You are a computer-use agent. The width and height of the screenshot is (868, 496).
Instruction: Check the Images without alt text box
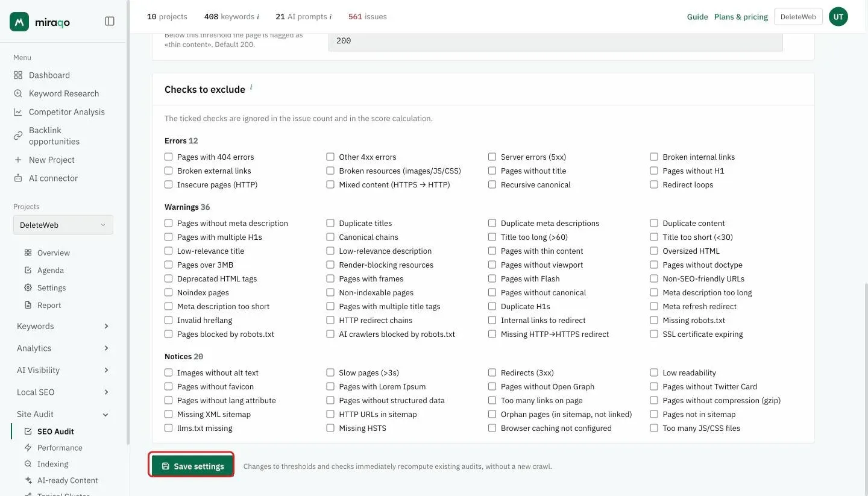(169, 373)
